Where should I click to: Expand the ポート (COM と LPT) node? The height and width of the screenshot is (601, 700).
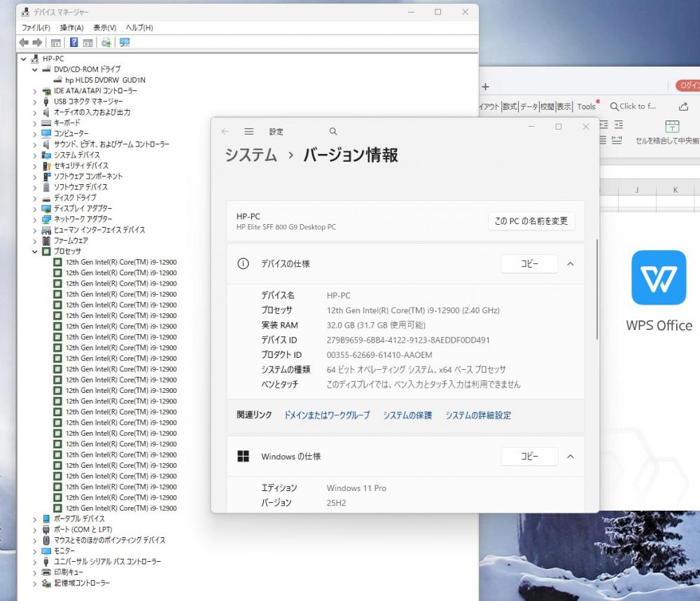click(x=35, y=530)
